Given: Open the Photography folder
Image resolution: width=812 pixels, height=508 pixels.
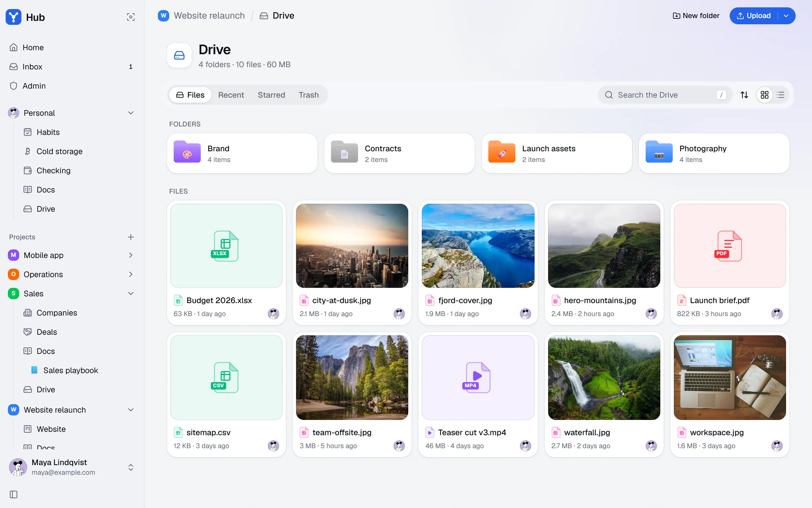Looking at the screenshot, I should click(714, 153).
